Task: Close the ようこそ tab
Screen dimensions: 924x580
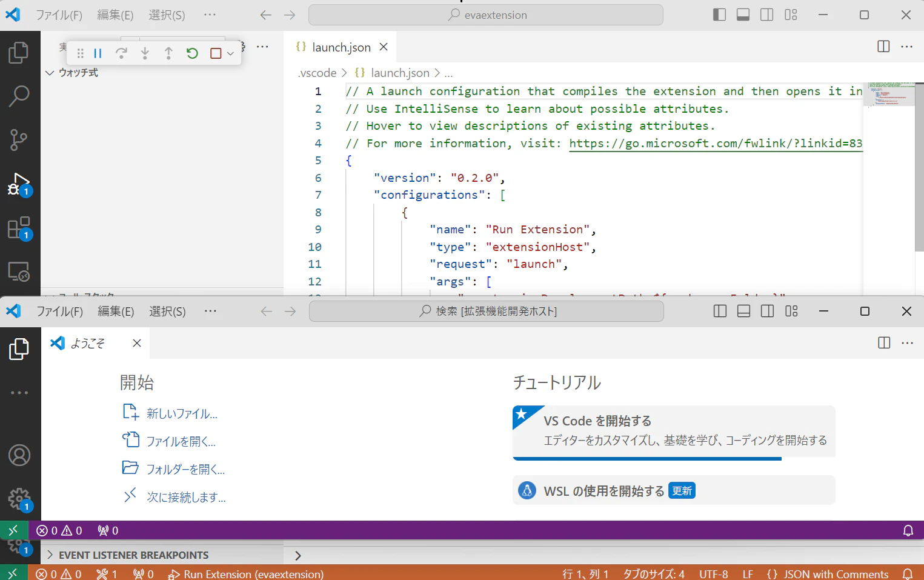Action: [x=137, y=343]
